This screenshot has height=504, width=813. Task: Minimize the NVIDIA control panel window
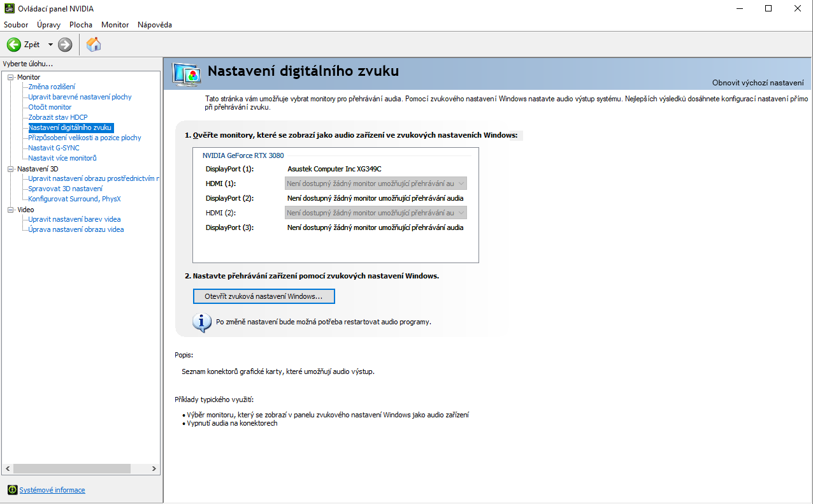(x=739, y=8)
